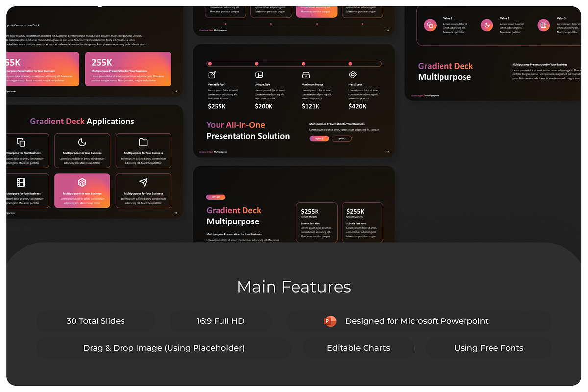Click the Option 2 outlined button
The width and height of the screenshot is (588, 392).
click(342, 139)
